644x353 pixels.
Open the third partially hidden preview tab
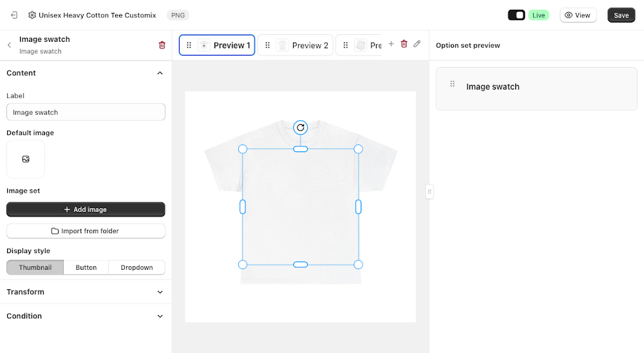pyautogui.click(x=359, y=45)
